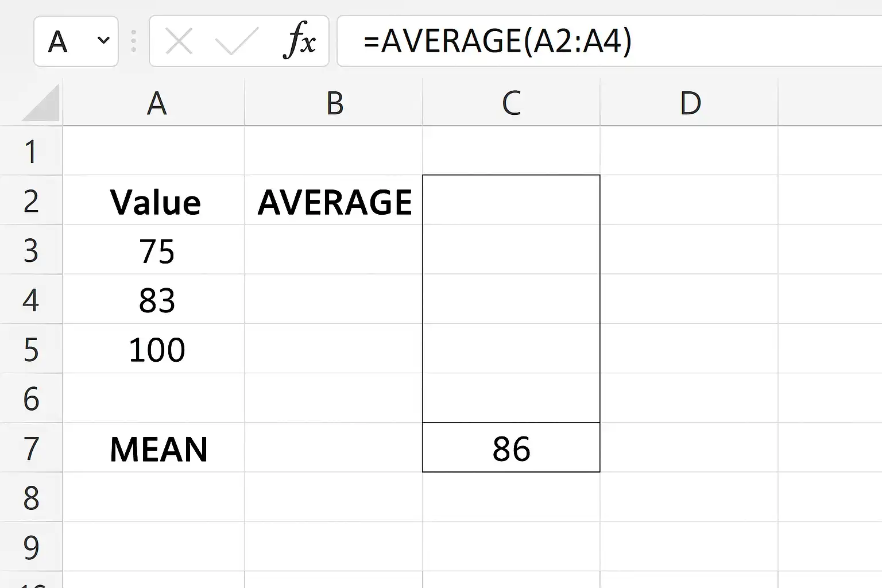Select column B header

[334, 103]
